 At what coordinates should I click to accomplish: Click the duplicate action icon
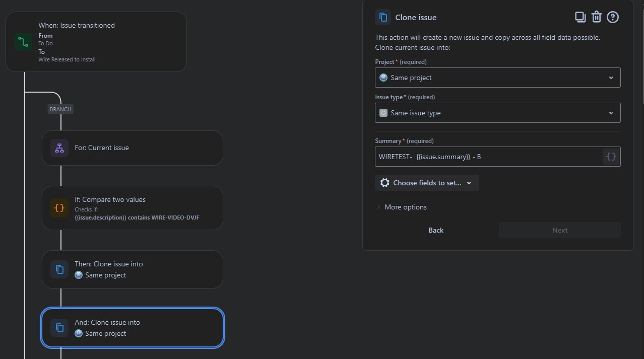pos(580,17)
